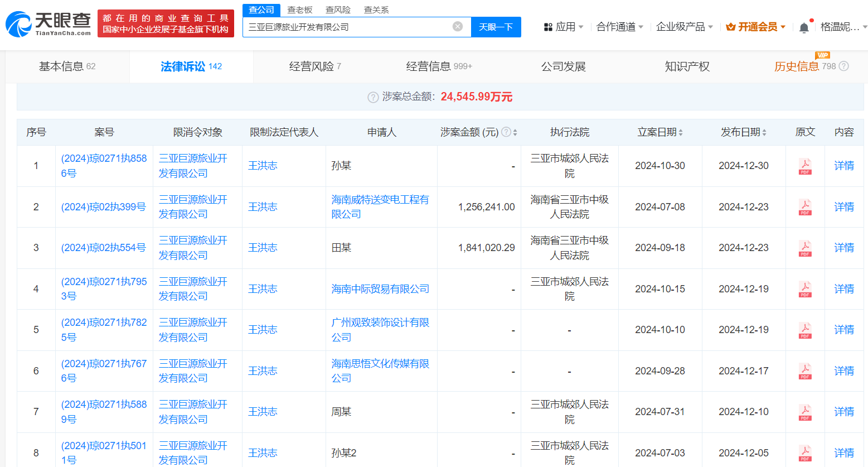Screen dimensions: 868x467
Task: Open applicant 海南中际贸易有限公司
Action: 380,289
